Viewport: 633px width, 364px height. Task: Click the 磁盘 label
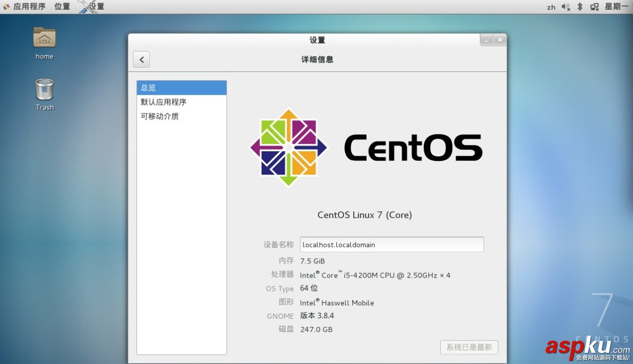point(286,329)
